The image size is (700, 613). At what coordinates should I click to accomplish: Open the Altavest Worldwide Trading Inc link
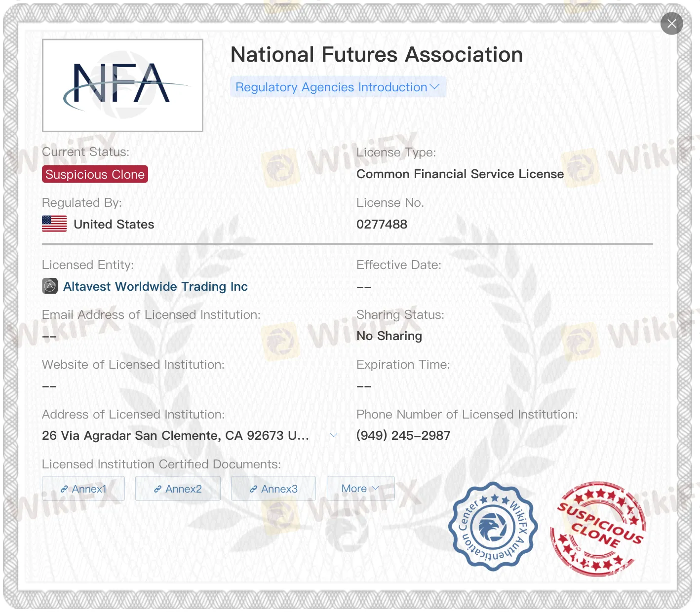[156, 286]
